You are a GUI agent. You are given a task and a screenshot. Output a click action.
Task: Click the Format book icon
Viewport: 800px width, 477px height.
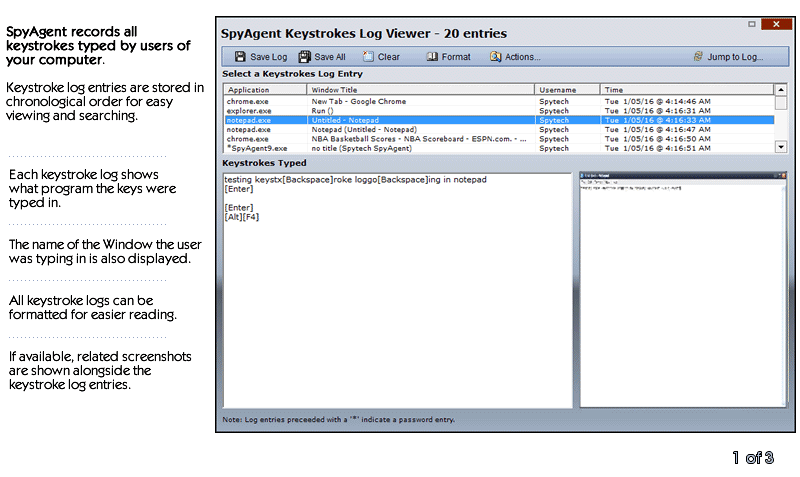tap(432, 57)
